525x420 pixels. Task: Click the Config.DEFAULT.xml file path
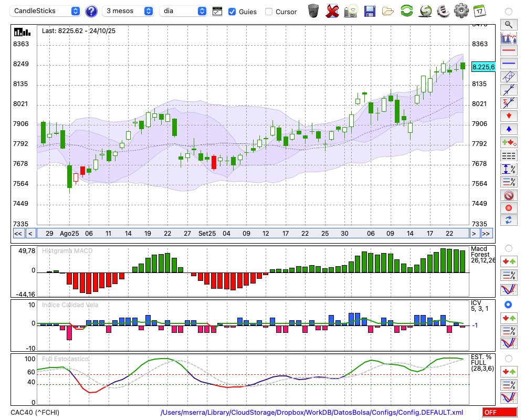[312, 412]
